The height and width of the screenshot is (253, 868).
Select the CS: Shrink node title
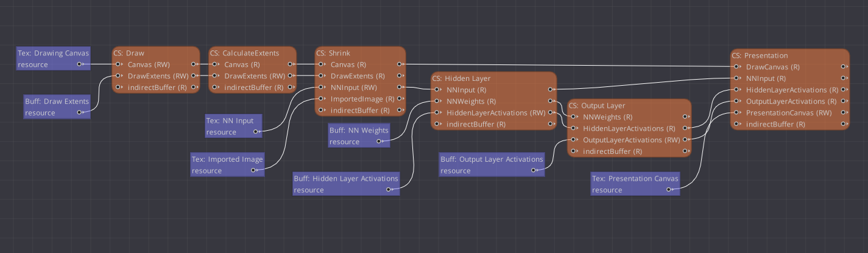tap(333, 53)
